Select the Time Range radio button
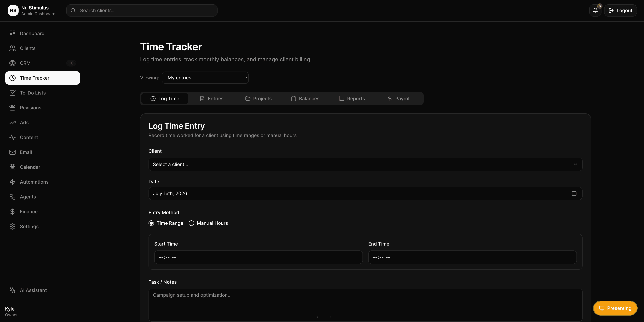 click(x=151, y=223)
